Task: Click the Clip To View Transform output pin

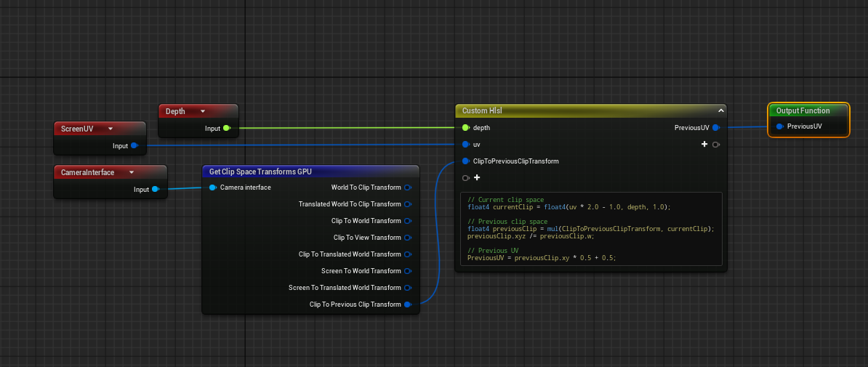Action: point(408,238)
